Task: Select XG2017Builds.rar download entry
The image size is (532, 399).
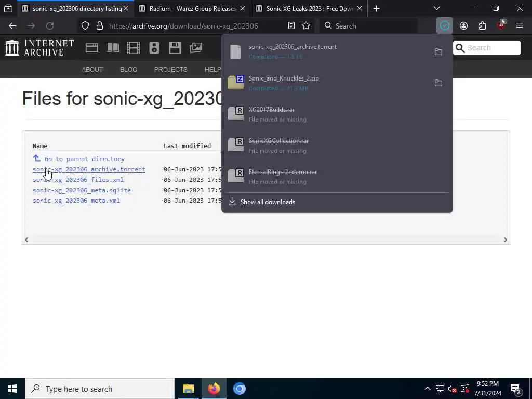Action: [x=337, y=114]
